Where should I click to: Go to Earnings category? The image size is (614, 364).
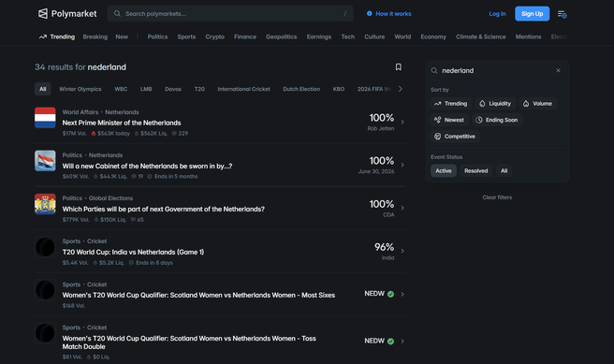319,36
